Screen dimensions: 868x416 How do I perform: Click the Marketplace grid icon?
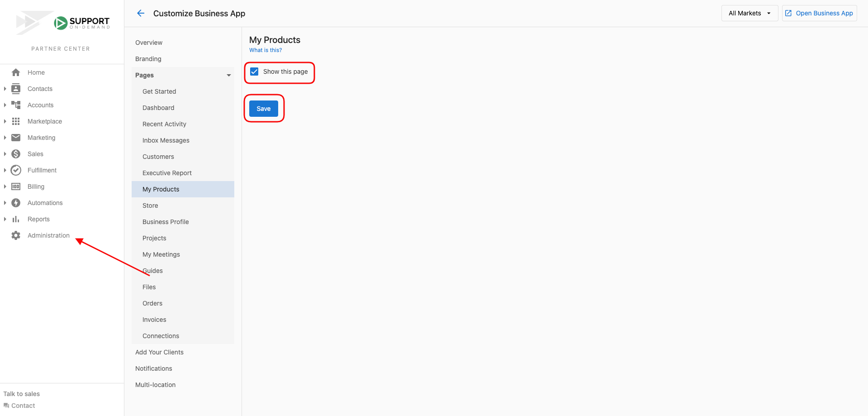coord(16,121)
